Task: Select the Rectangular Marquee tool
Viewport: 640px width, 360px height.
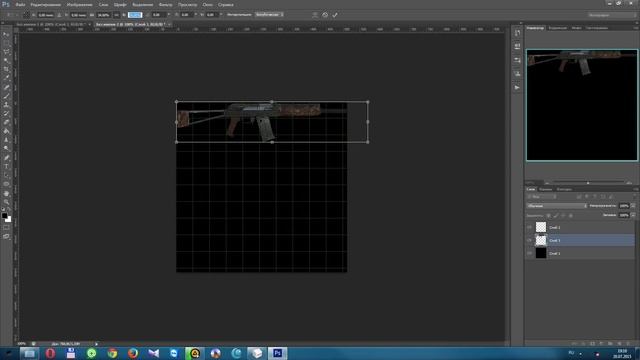Action: (6, 43)
